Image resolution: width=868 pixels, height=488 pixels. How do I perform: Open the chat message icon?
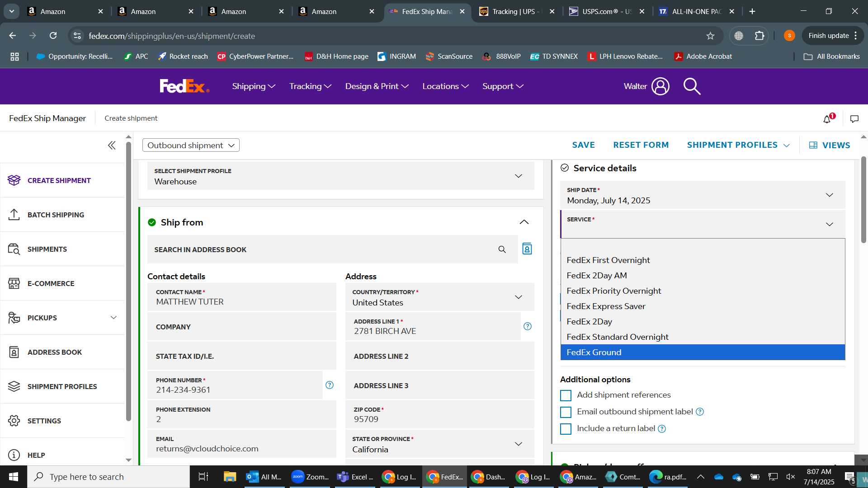(x=854, y=119)
